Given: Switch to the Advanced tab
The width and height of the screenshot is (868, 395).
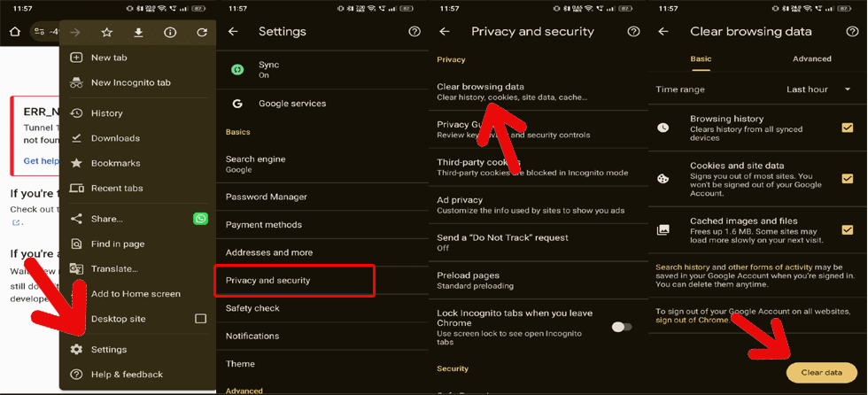Looking at the screenshot, I should (811, 58).
